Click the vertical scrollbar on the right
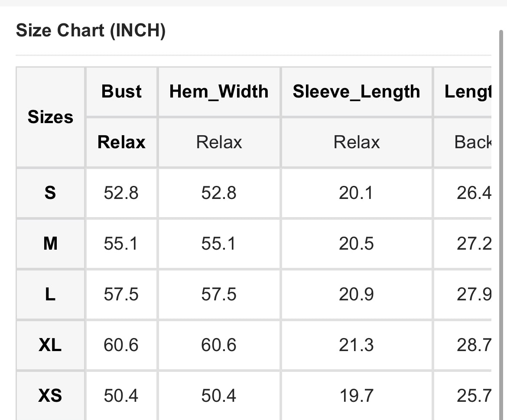Image resolution: width=507 pixels, height=420 pixels. pos(502,217)
